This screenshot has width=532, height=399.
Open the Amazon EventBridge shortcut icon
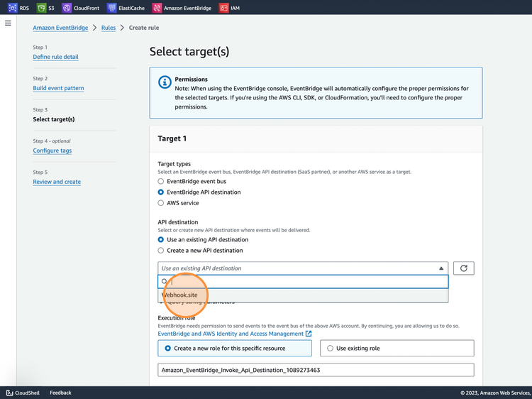tap(157, 8)
